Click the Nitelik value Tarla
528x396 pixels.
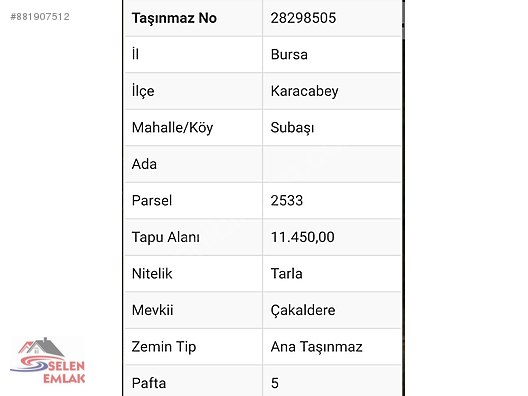point(286,273)
